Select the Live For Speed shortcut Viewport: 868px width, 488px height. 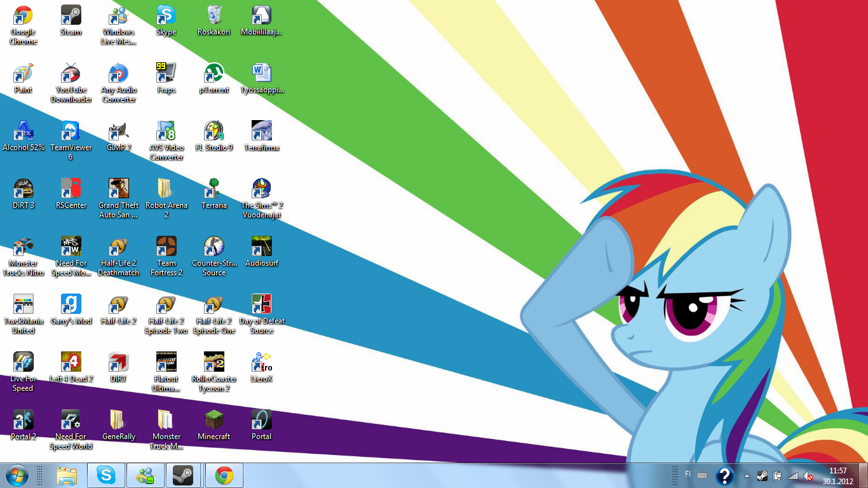[24, 372]
